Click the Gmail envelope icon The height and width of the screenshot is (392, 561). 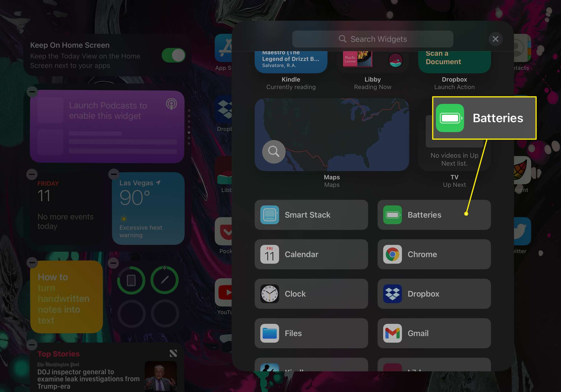pos(392,333)
